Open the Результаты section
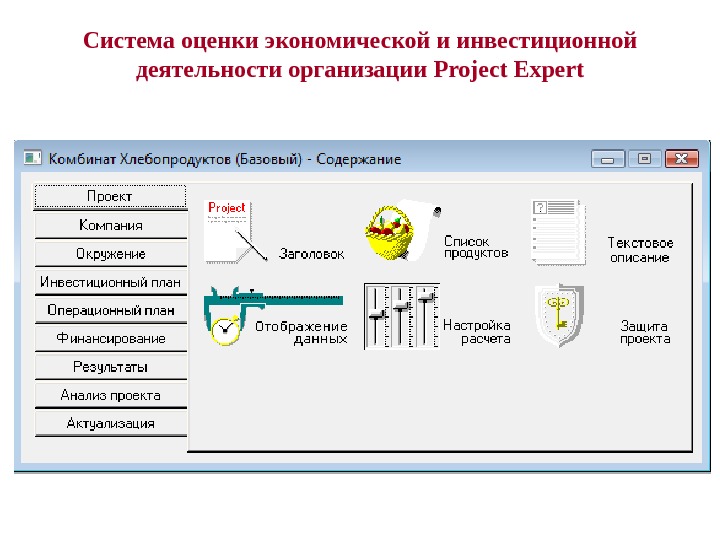This screenshot has height=540, width=720. [111, 367]
